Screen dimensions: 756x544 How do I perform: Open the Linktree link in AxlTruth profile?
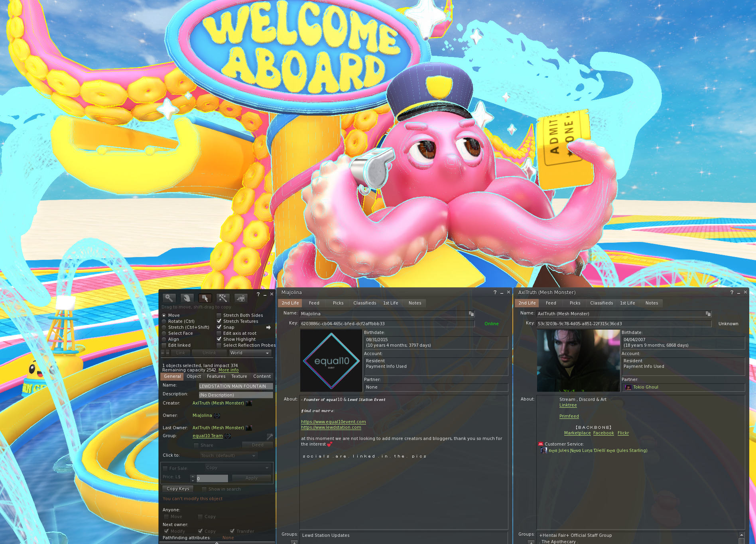pyautogui.click(x=568, y=405)
